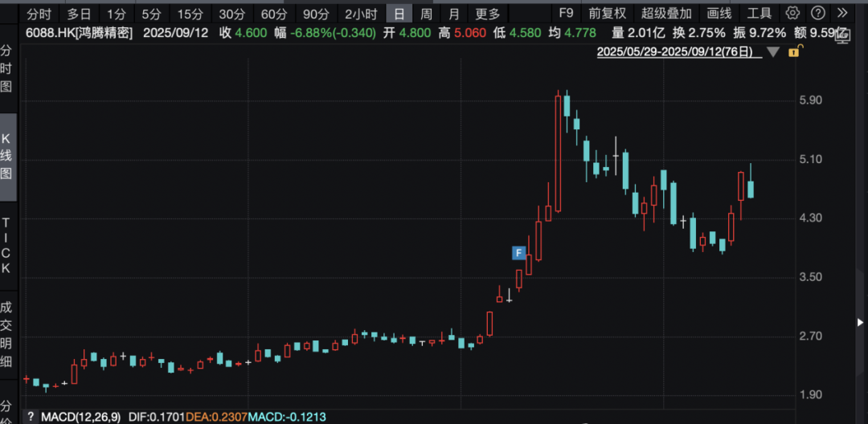Open the 画线 drawing tools

(719, 14)
